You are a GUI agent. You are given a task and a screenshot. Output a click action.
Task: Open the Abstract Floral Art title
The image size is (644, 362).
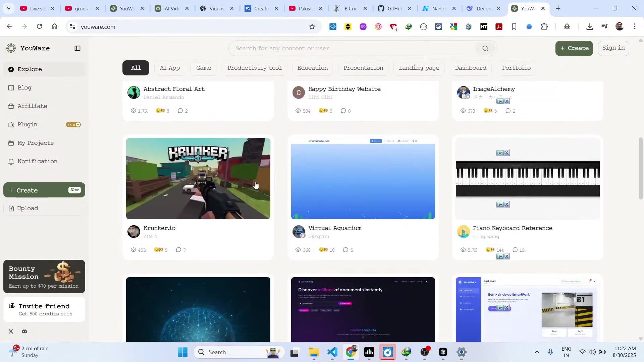(174, 89)
